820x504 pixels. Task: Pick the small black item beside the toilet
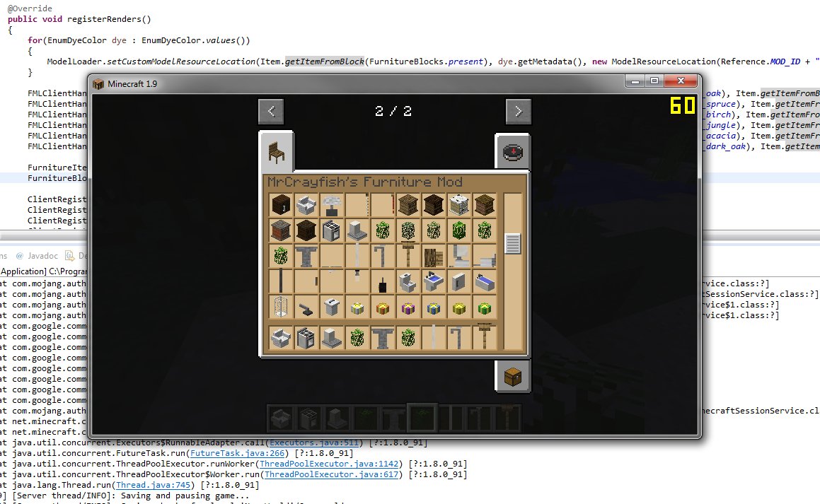pyautogui.click(x=383, y=283)
